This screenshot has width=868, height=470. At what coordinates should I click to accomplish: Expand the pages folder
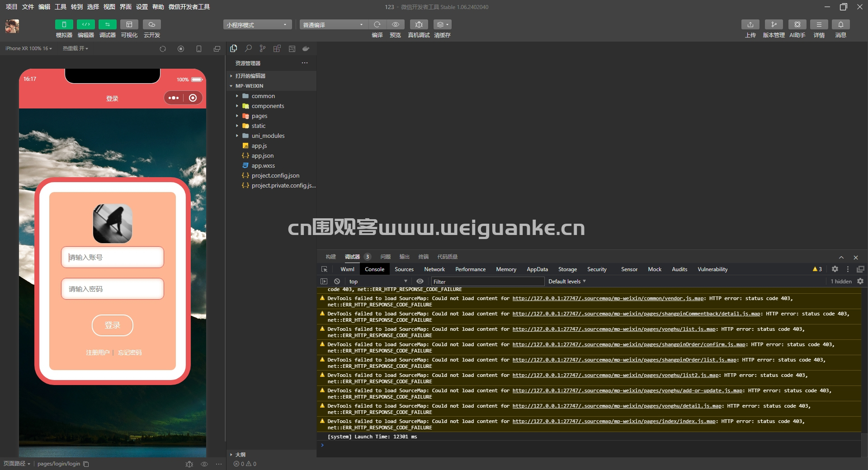coord(271,116)
